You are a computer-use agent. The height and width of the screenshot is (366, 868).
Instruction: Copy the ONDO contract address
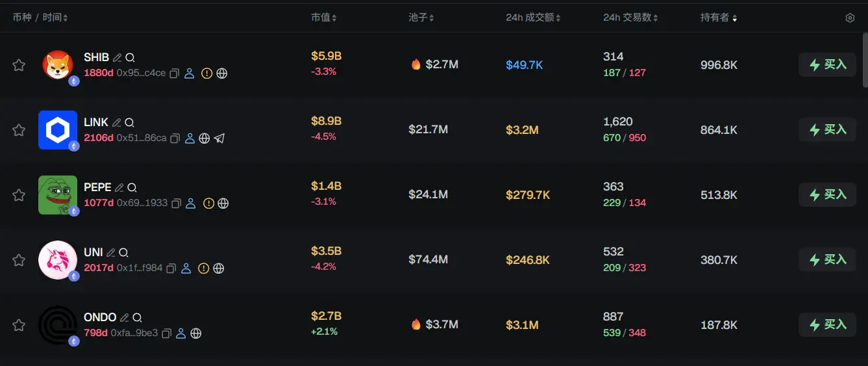pyautogui.click(x=166, y=333)
